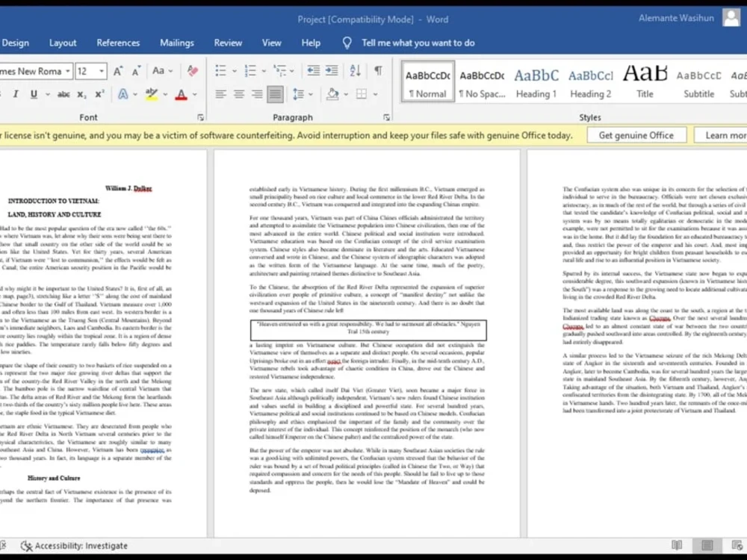Viewport: 747px width, 560px height.
Task: Click the Grow Font size icon
Action: tap(118, 71)
